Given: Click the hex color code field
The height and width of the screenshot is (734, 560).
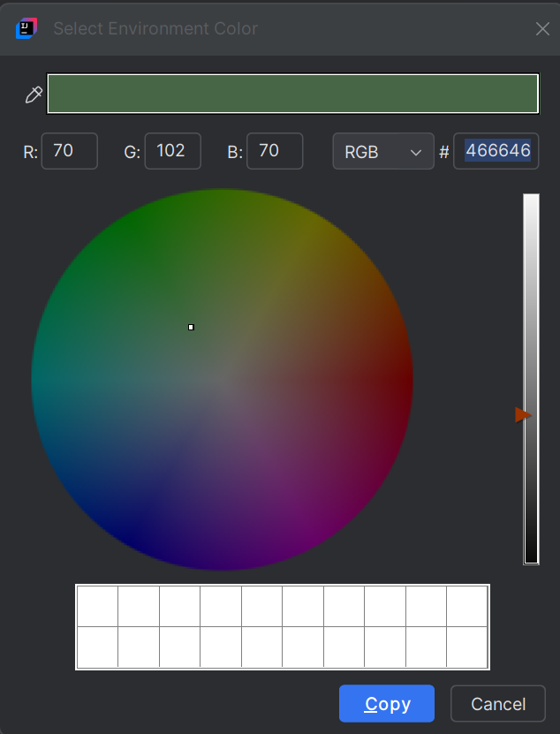Looking at the screenshot, I should pyautogui.click(x=496, y=151).
